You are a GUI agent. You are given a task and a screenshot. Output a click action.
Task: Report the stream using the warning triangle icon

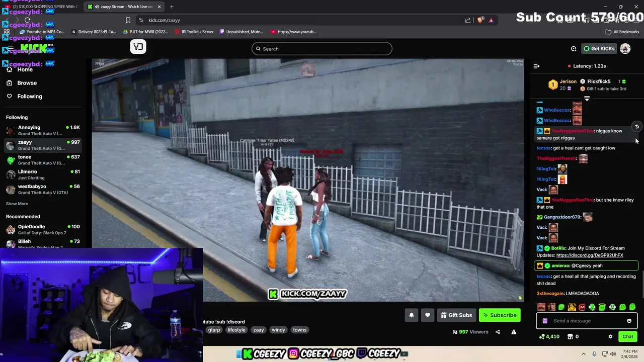(x=514, y=332)
